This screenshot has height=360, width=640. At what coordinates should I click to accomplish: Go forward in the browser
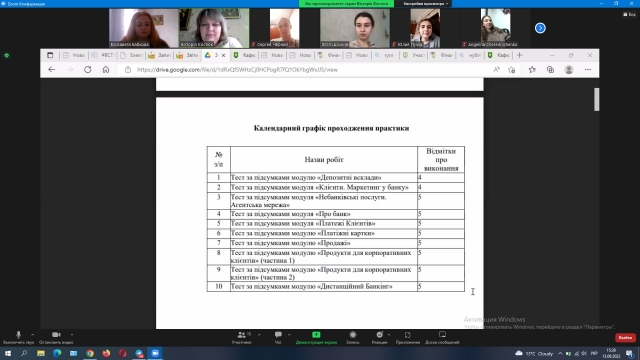pos(70,70)
